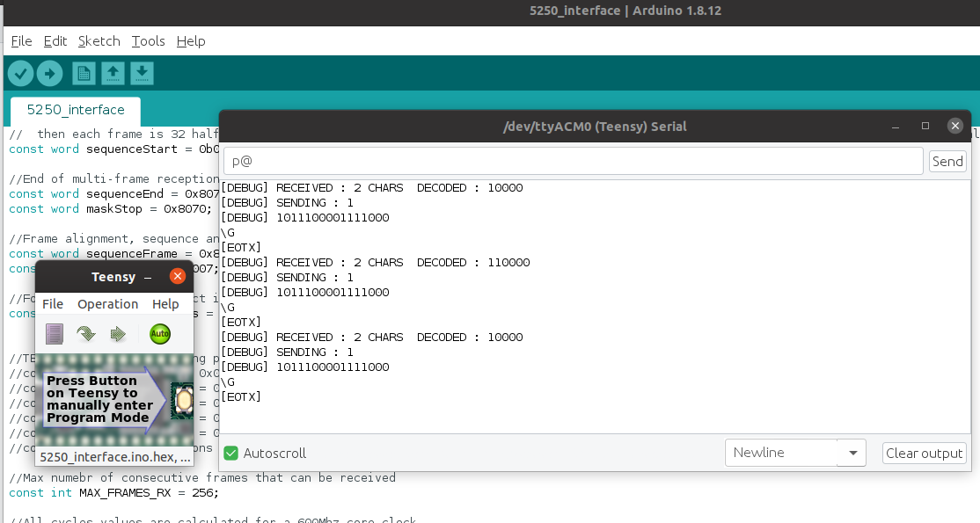The width and height of the screenshot is (980, 523).
Task: Clear the serial output
Action: (x=924, y=453)
